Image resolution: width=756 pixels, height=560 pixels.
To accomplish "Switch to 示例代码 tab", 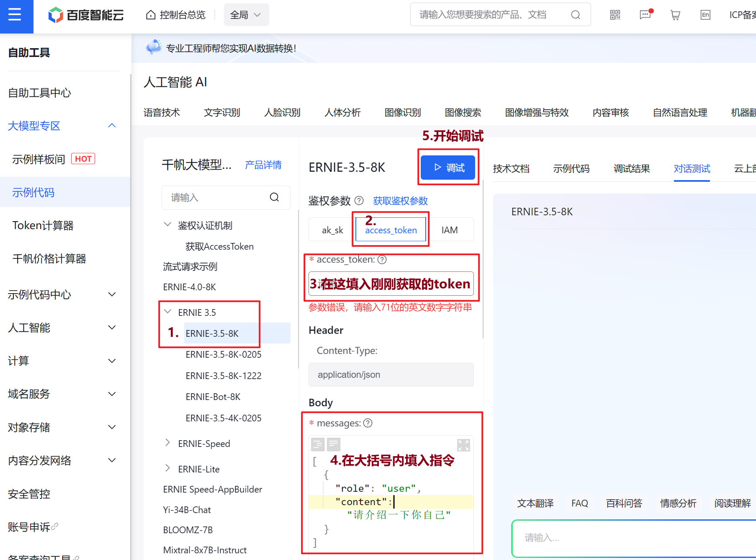I will (x=571, y=168).
